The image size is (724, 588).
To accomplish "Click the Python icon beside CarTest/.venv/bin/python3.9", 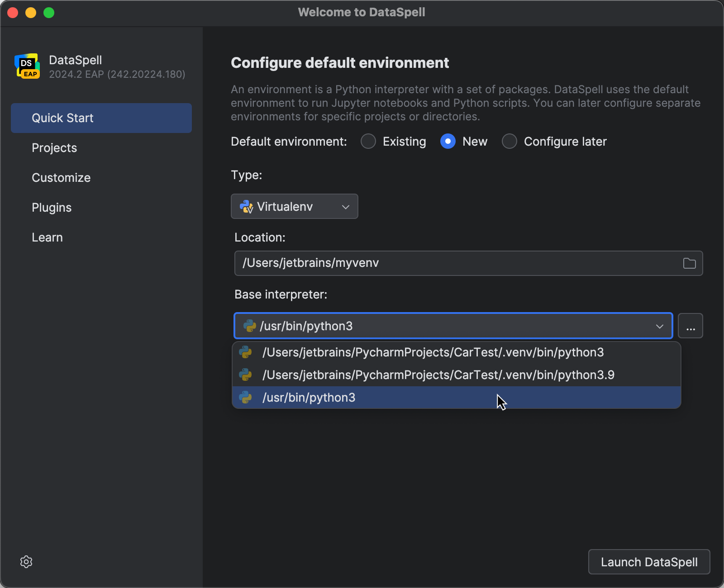I will click(247, 375).
